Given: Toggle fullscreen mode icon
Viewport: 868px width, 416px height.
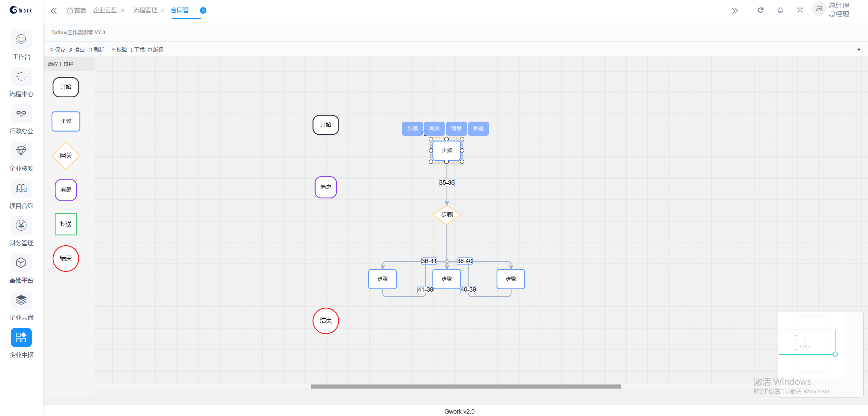Looking at the screenshot, I should pos(800,10).
